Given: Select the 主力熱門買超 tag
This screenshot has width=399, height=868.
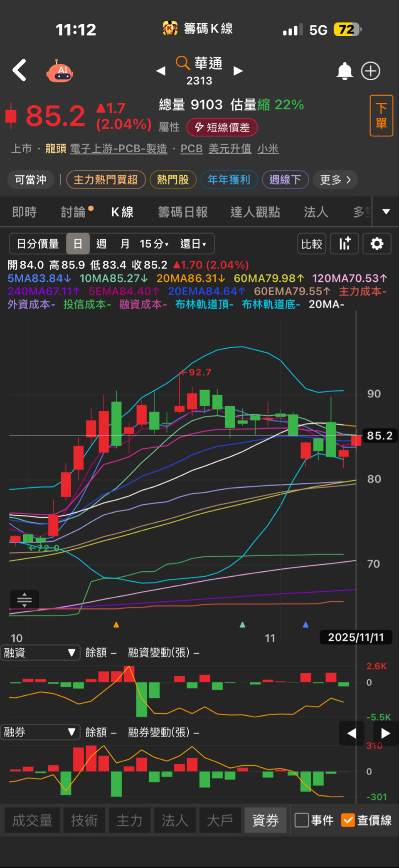Looking at the screenshot, I should pyautogui.click(x=106, y=180).
